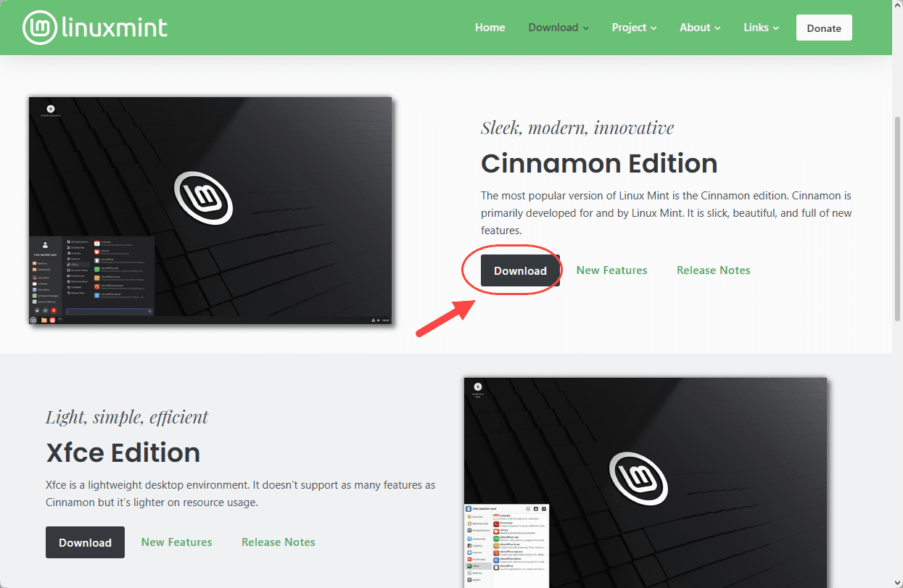View Cinnamon Edition New Features
The height and width of the screenshot is (588, 903).
point(611,270)
